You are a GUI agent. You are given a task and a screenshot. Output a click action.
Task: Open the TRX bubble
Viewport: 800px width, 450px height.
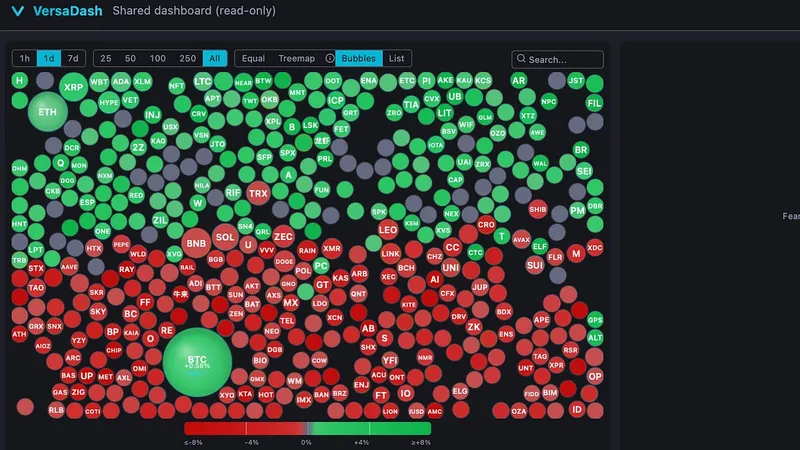[258, 193]
